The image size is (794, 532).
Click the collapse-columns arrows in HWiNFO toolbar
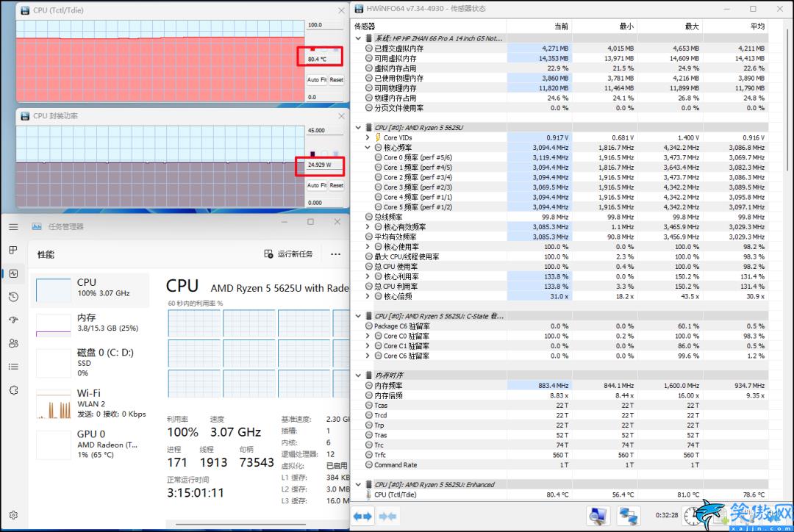(x=387, y=517)
